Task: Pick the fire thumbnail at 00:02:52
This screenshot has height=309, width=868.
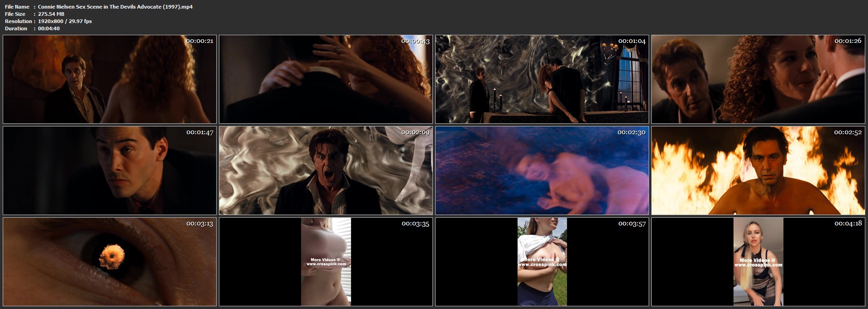Action: (759, 170)
